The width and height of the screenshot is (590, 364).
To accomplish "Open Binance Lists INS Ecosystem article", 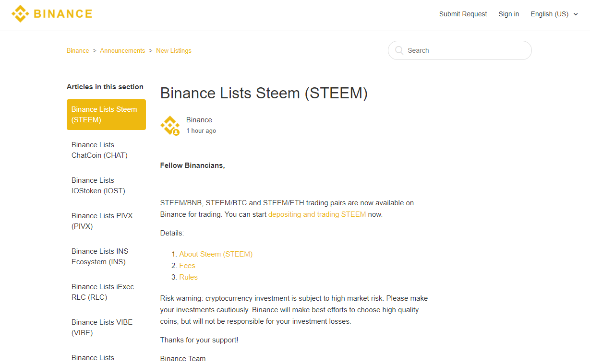I will (100, 257).
